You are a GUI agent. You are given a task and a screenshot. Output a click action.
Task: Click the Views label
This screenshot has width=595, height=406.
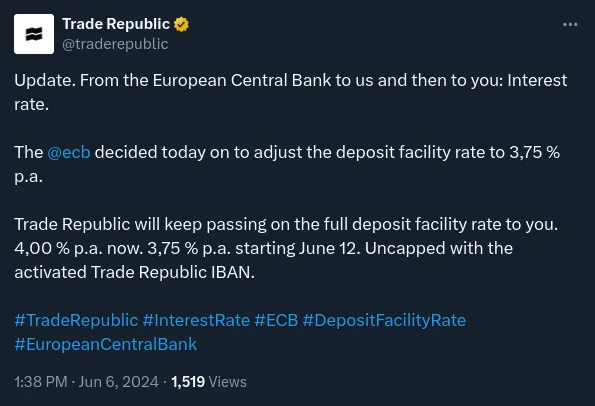click(x=228, y=382)
